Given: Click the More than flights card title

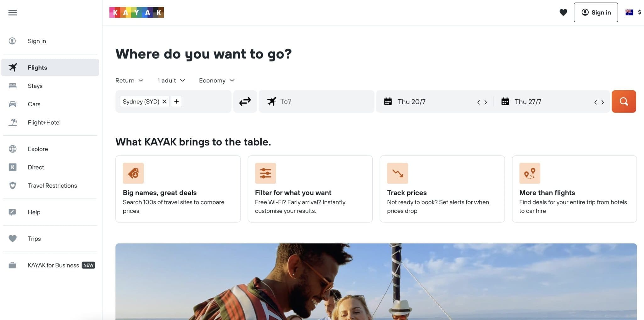Looking at the screenshot, I should point(547,193).
